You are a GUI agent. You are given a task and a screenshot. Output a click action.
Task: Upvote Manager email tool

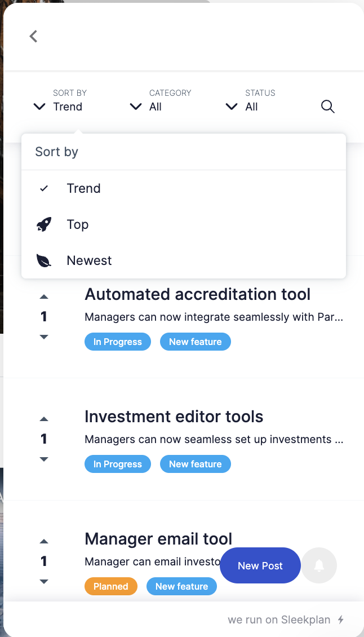44,542
